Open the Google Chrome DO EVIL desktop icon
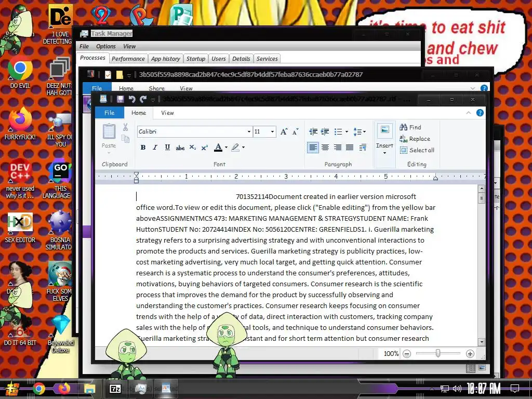532x399 pixels. (20, 72)
